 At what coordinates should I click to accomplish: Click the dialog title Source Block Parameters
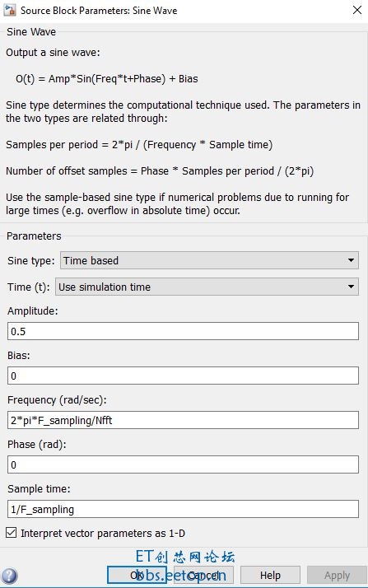99,11
